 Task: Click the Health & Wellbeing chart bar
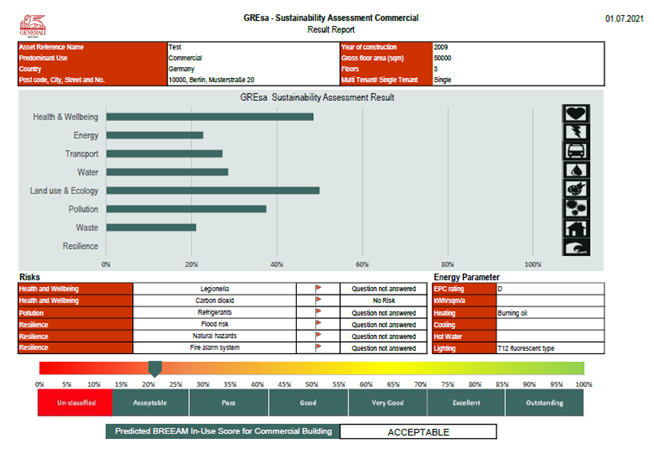click(x=210, y=117)
